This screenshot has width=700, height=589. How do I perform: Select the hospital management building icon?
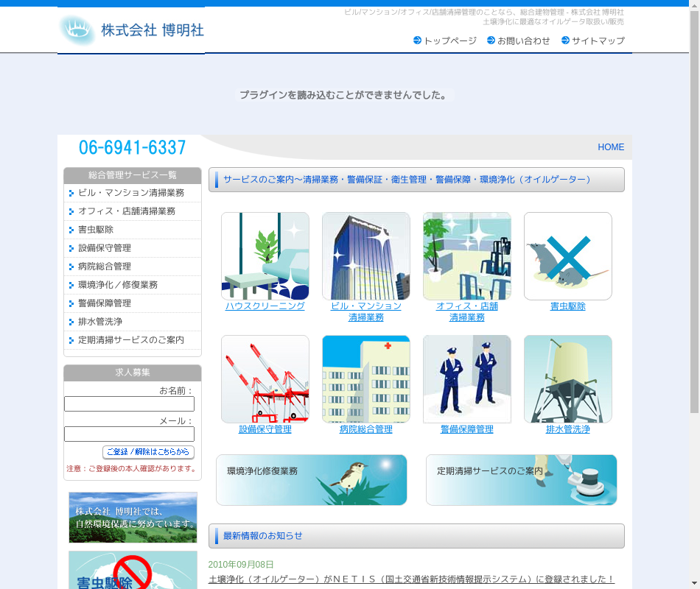tap(366, 379)
